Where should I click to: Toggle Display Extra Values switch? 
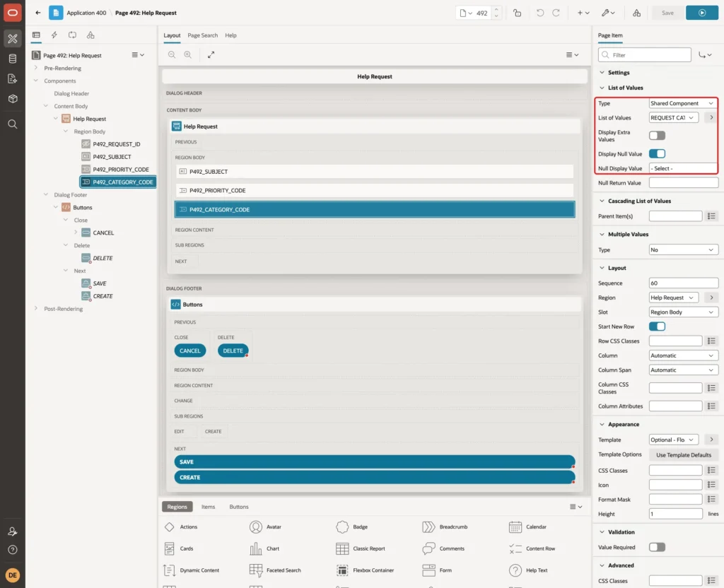657,135
